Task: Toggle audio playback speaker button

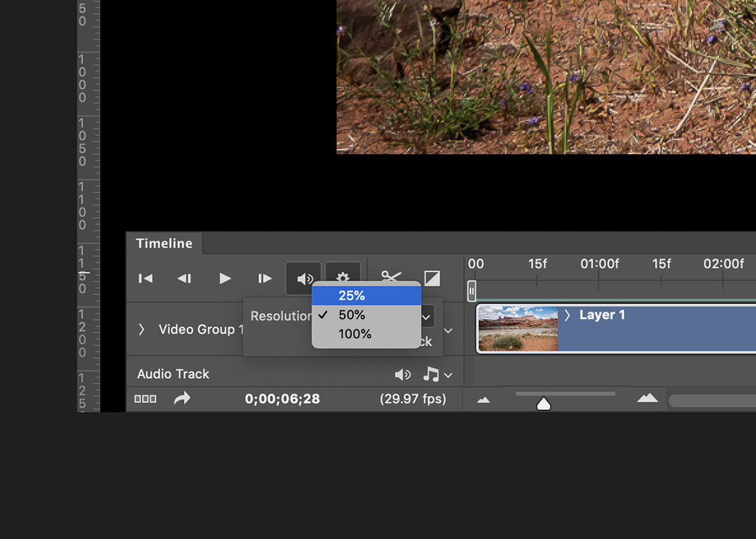Action: 303,278
